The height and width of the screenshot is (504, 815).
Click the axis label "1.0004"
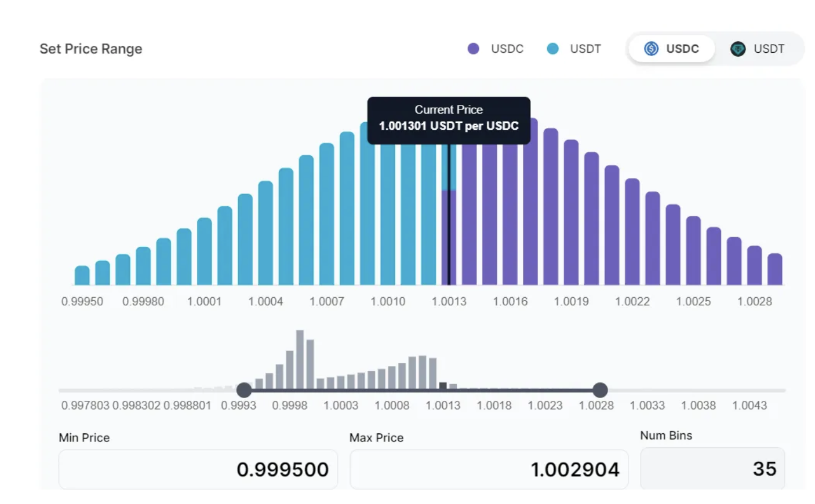pyautogui.click(x=265, y=301)
